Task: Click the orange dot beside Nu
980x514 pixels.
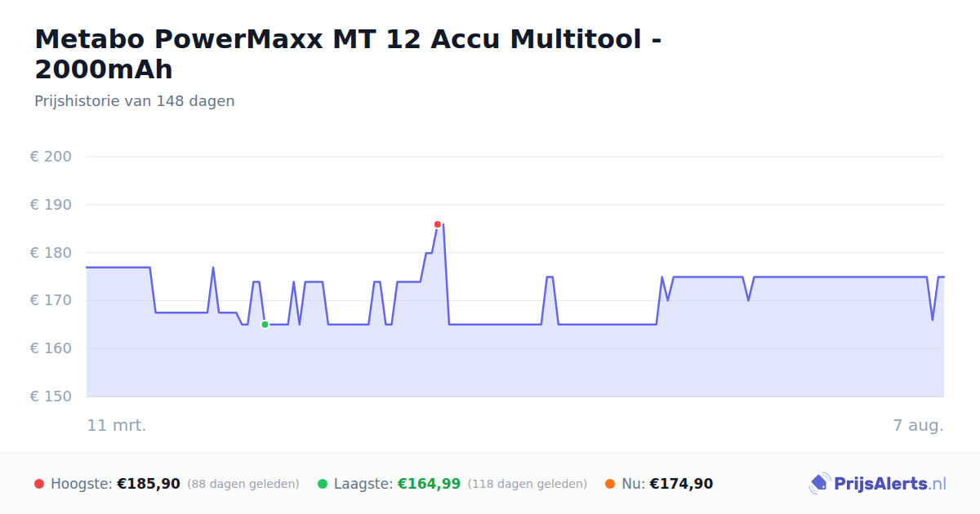Action: (610, 484)
